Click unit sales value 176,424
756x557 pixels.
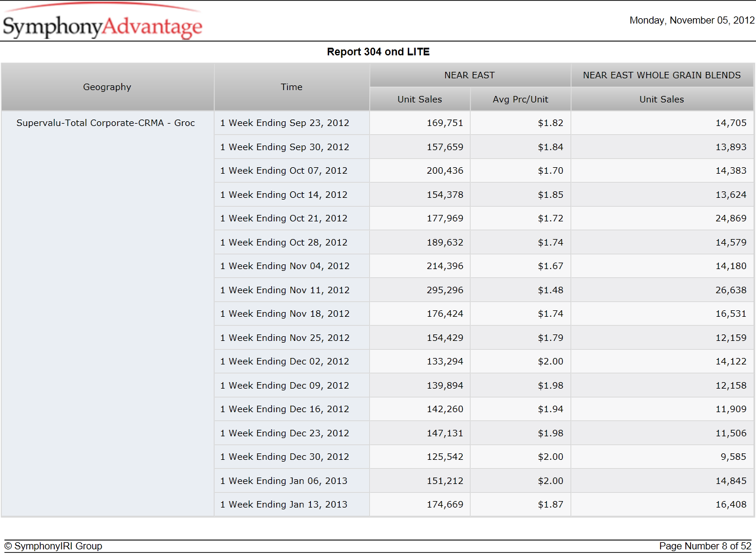(445, 314)
